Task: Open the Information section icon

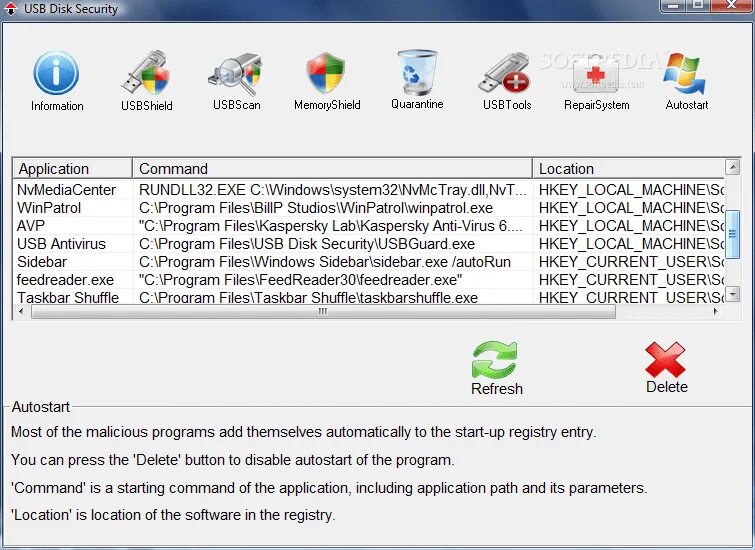Action: (x=56, y=73)
